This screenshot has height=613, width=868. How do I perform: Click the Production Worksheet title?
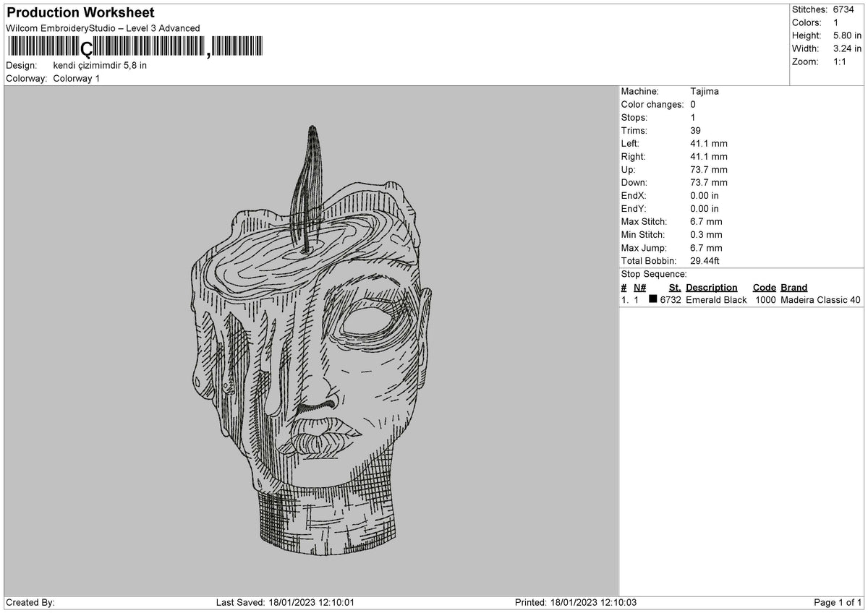click(x=80, y=12)
